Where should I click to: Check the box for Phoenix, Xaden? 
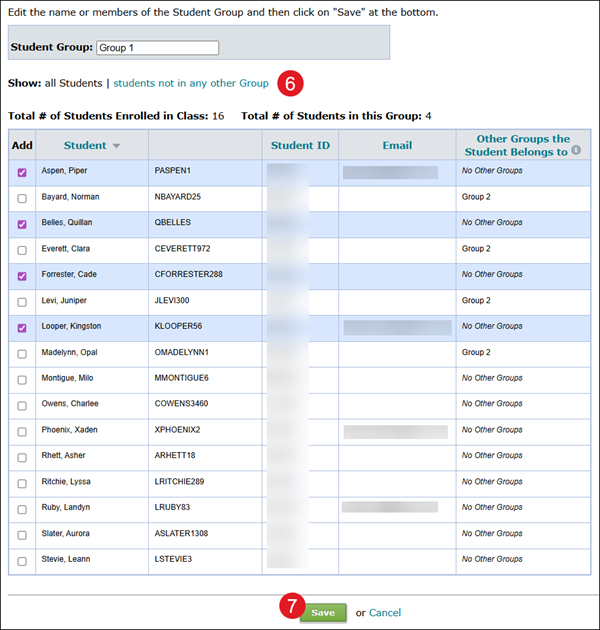[x=22, y=431]
